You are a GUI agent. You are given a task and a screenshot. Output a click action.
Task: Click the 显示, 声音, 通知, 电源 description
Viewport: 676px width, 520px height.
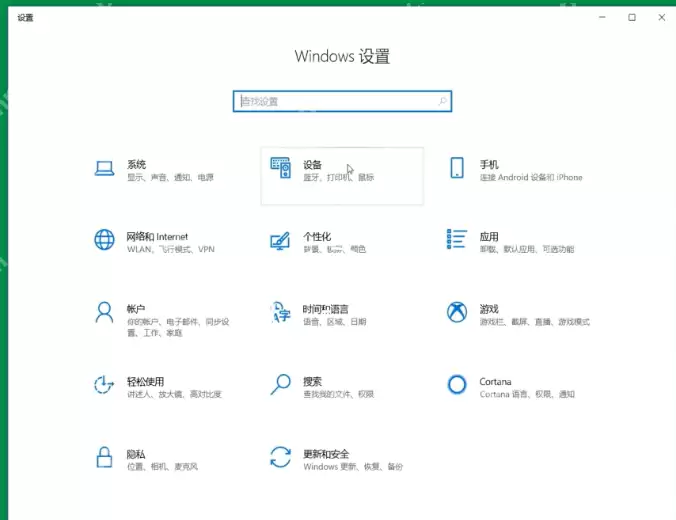tap(170, 177)
